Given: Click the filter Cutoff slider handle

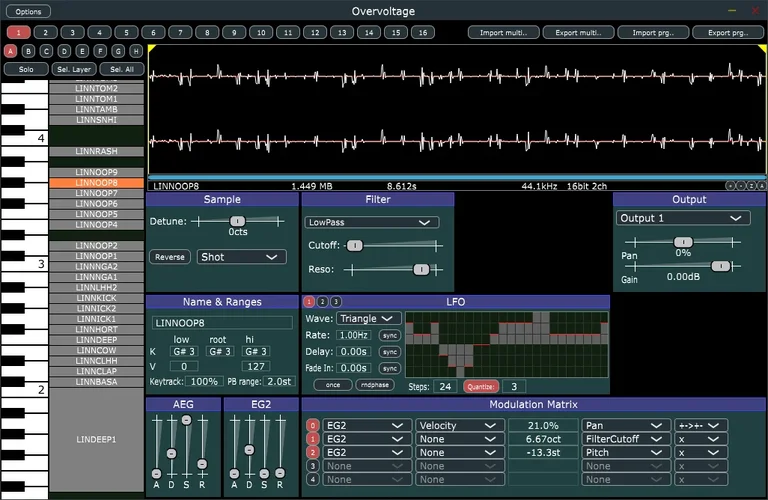Looking at the screenshot, I should click(355, 246).
